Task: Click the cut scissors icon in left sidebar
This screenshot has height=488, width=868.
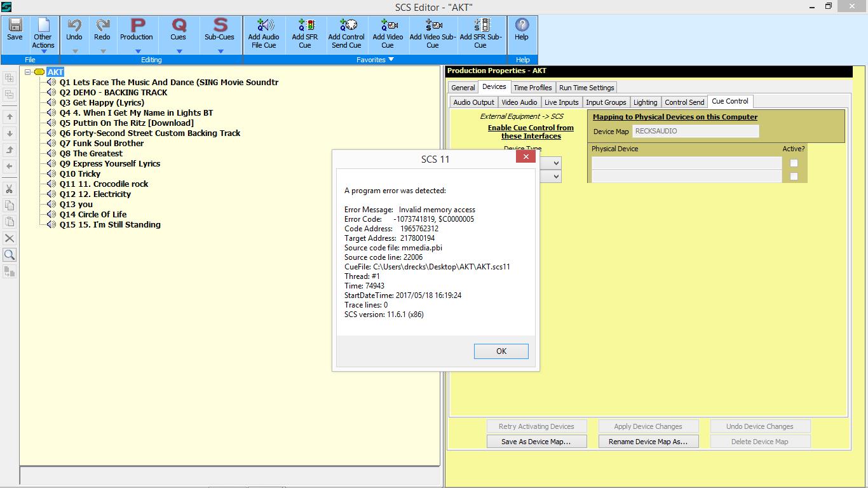Action: coord(10,189)
